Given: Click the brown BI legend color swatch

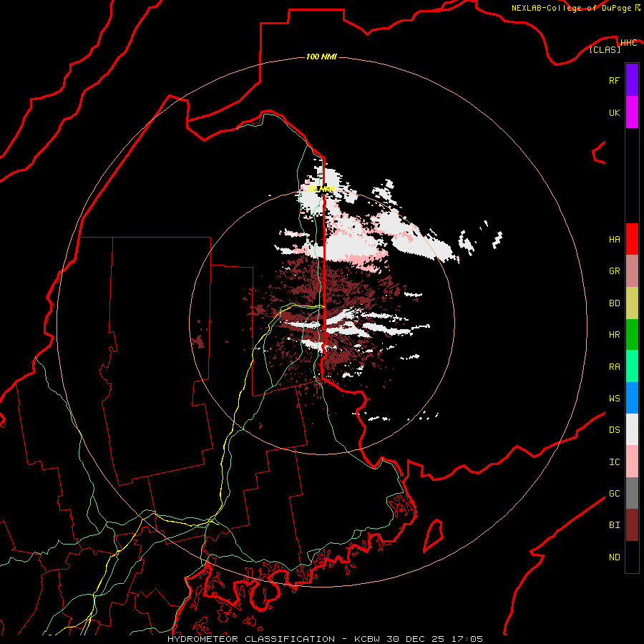Looking at the screenshot, I should point(632,525).
